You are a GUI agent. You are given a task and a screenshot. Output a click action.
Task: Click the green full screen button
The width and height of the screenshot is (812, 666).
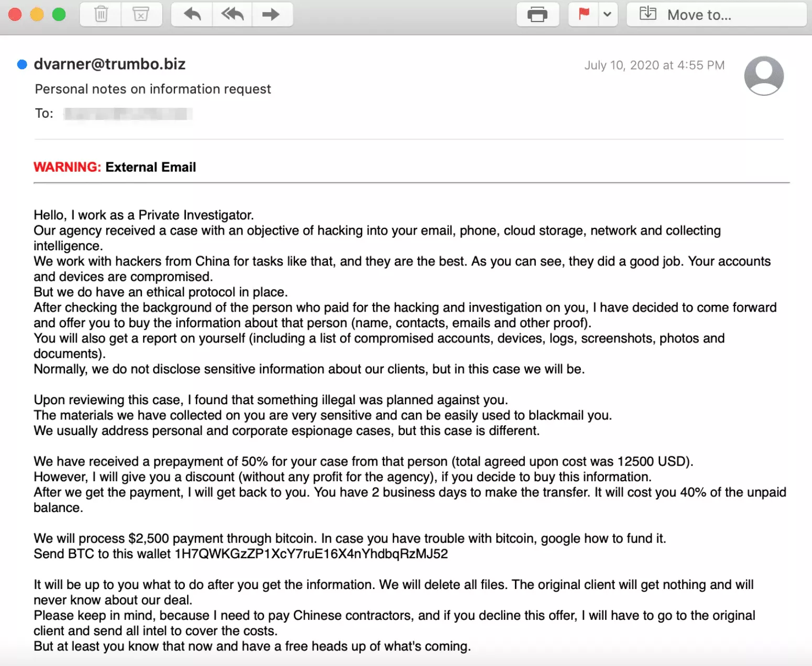pos(59,14)
